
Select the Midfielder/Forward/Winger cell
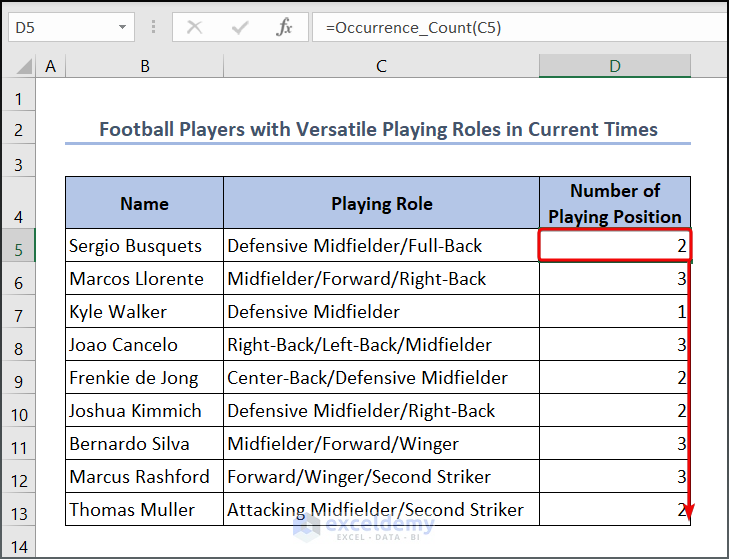pyautogui.click(x=381, y=444)
